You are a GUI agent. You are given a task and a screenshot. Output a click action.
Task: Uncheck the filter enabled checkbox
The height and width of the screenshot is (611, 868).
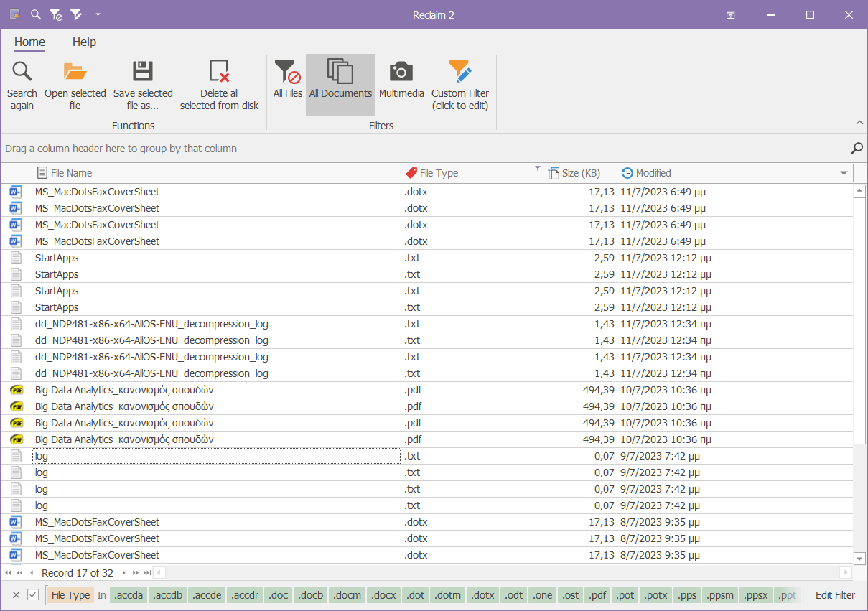tap(33, 595)
